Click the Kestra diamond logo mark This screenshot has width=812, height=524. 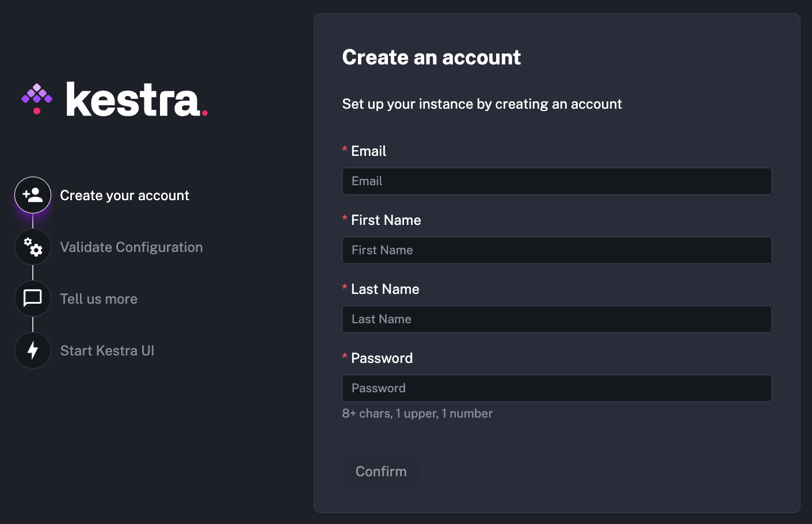click(x=37, y=98)
